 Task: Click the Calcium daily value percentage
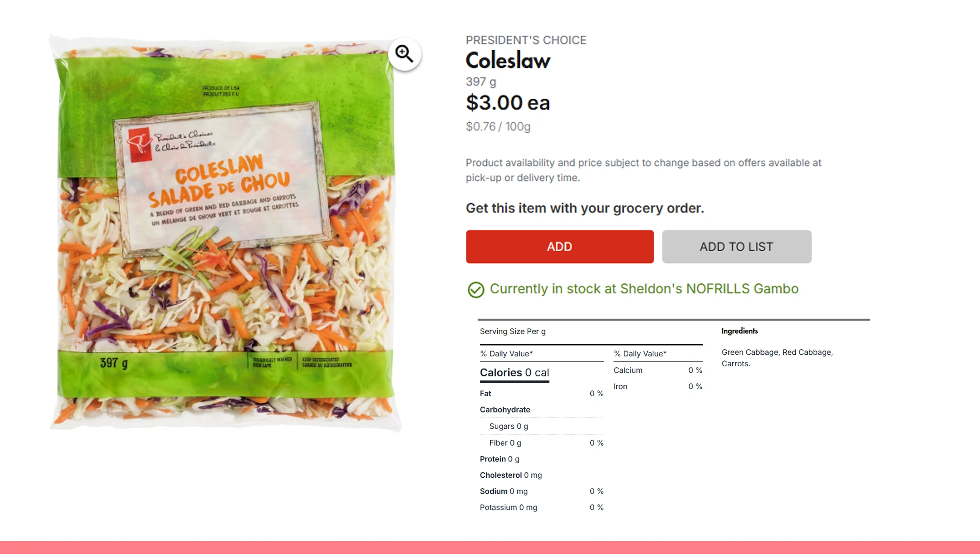[695, 370]
